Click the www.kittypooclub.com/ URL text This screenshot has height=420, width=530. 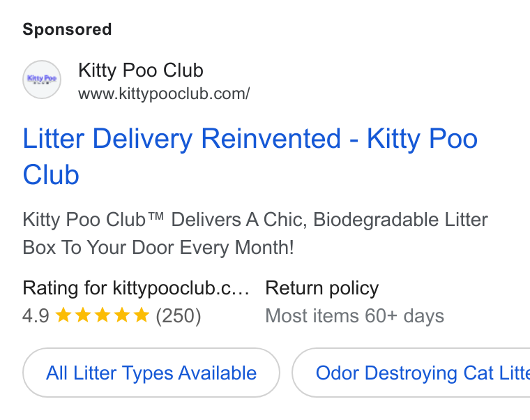164,93
